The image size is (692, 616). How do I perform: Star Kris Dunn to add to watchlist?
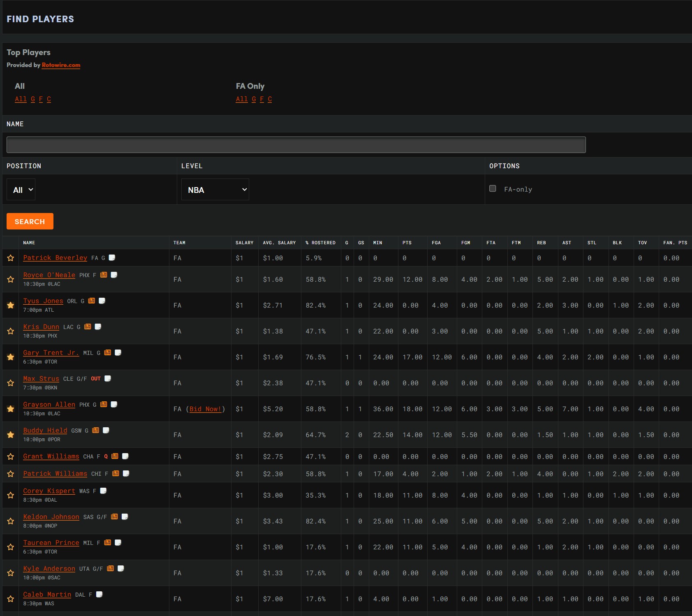(x=11, y=331)
